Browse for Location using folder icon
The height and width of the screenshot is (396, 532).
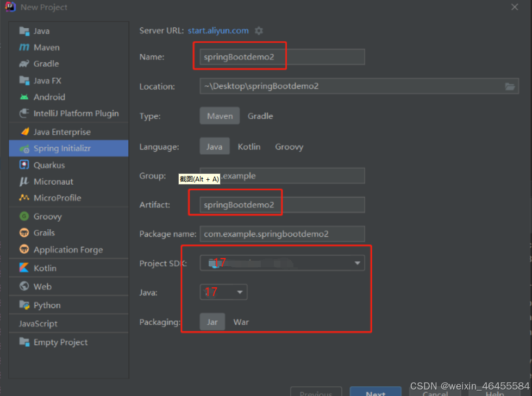(510, 86)
